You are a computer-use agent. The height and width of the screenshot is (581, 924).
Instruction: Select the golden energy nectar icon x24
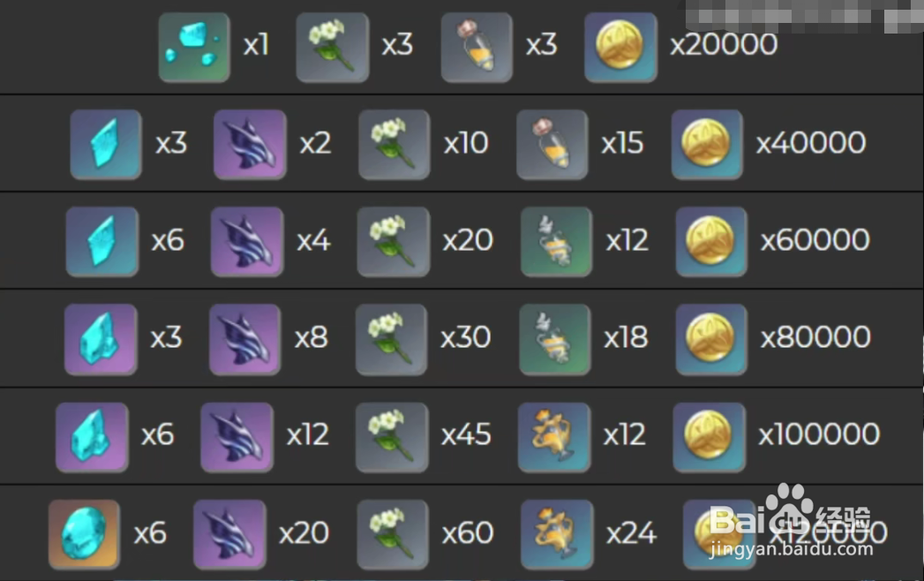click(557, 535)
